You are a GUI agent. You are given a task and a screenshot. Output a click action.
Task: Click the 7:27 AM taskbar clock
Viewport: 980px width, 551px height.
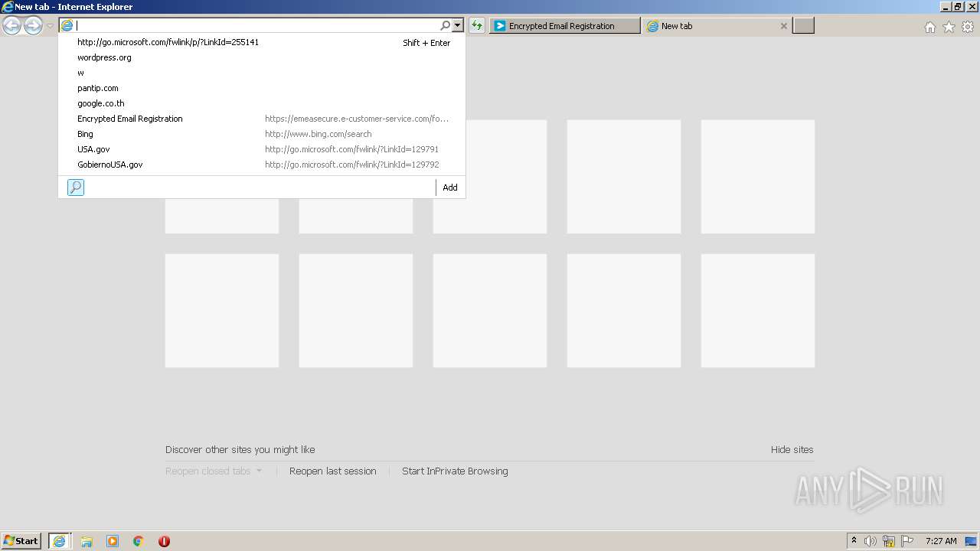941,541
